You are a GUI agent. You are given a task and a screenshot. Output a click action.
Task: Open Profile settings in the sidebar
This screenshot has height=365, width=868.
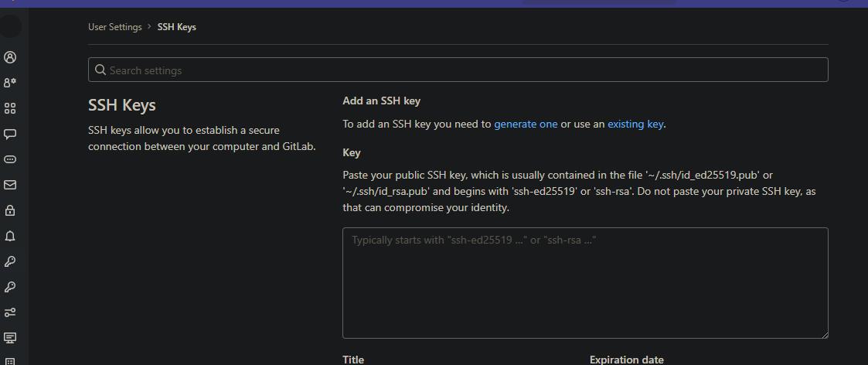[x=10, y=57]
